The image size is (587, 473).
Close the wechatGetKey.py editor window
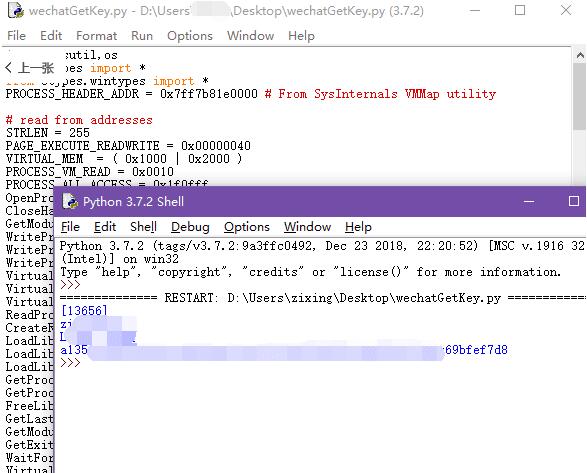click(x=566, y=10)
